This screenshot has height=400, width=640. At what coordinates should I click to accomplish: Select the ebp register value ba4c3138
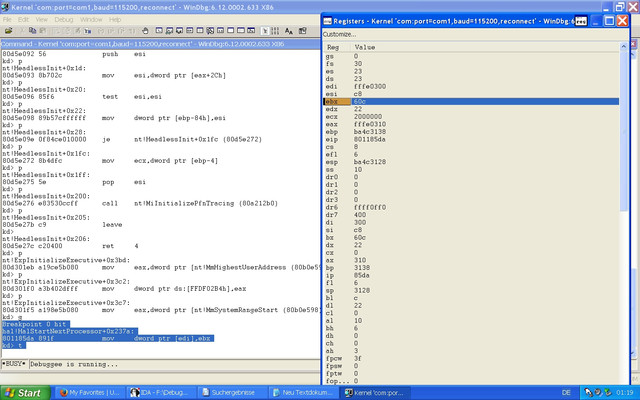pos(369,131)
